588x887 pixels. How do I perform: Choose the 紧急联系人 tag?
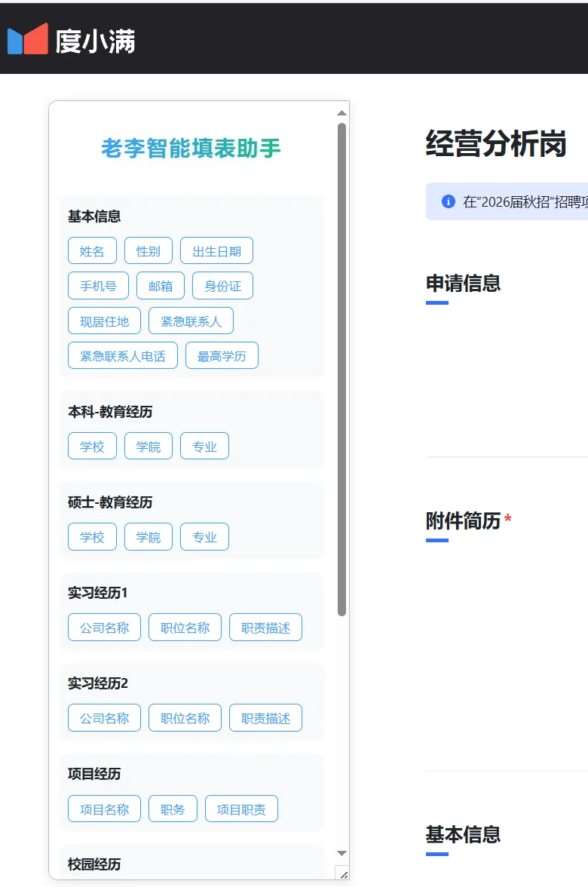tap(191, 321)
